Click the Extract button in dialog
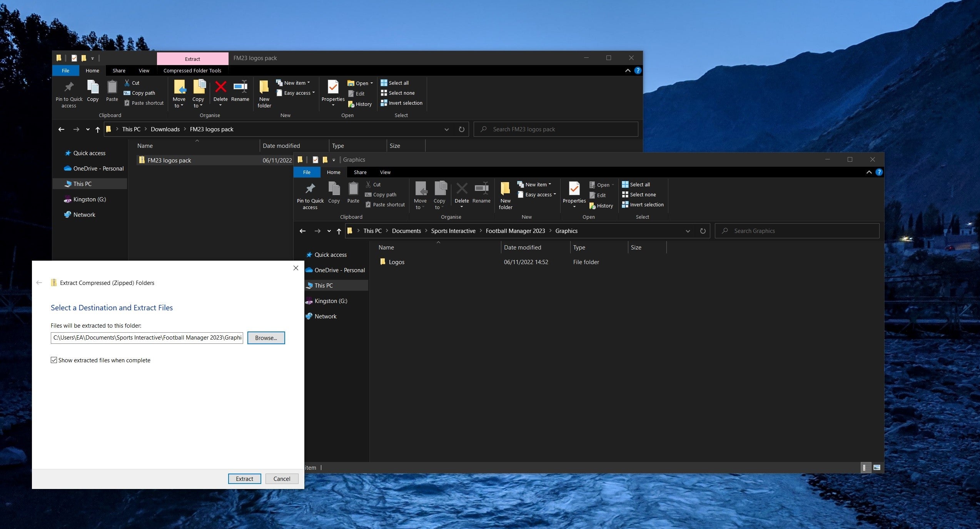 pos(244,479)
